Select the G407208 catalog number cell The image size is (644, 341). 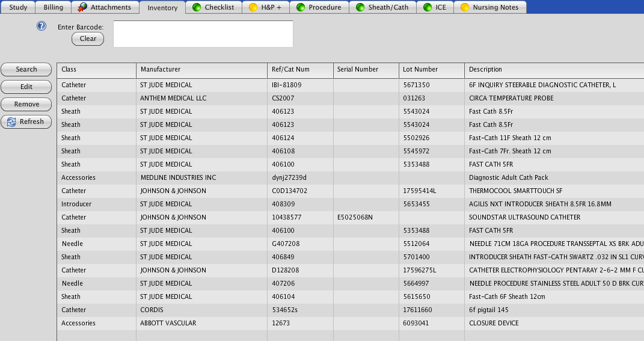pyautogui.click(x=300, y=244)
